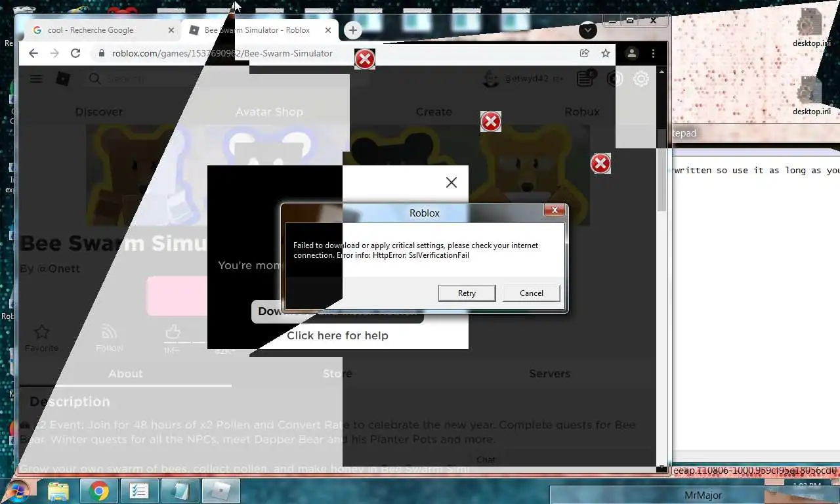Open the Roblox avatar profile icon
840x504 pixels.
(490, 79)
